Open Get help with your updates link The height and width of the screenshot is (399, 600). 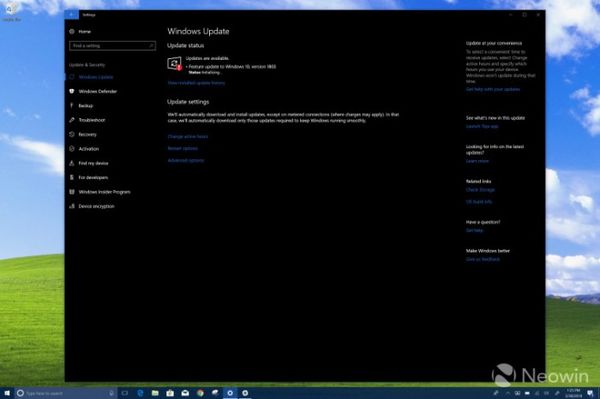[493, 90]
